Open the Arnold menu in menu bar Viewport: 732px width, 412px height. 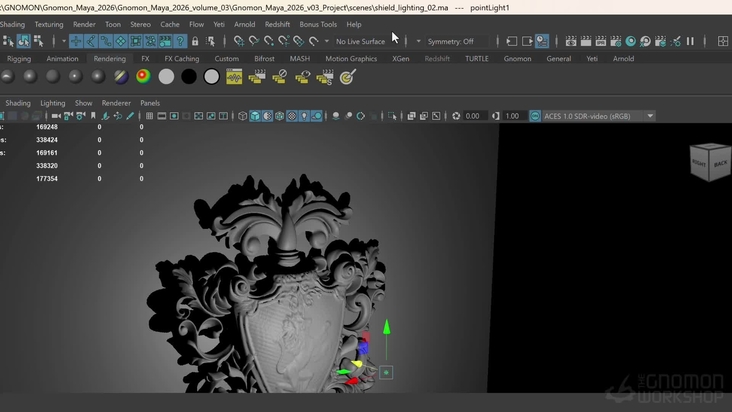(x=244, y=24)
